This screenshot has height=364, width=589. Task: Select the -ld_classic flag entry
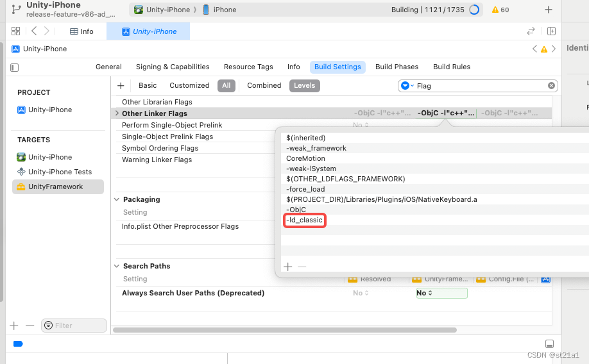coord(304,220)
